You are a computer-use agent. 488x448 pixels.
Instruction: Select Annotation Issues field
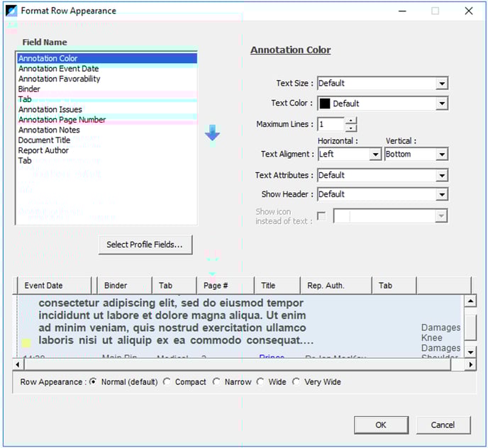coord(107,109)
